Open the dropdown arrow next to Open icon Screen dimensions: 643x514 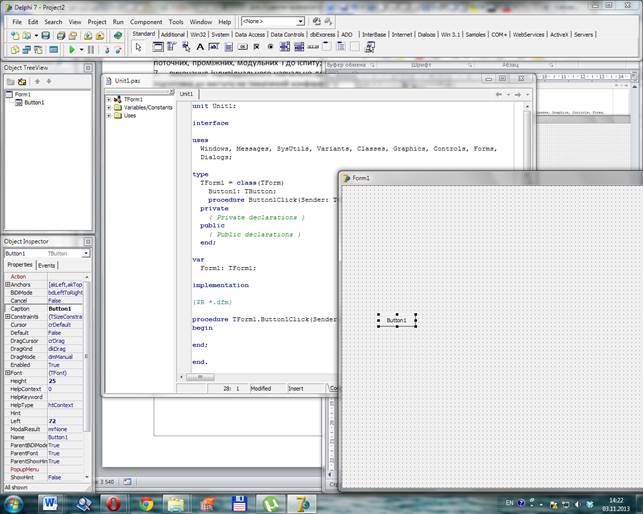pos(36,35)
